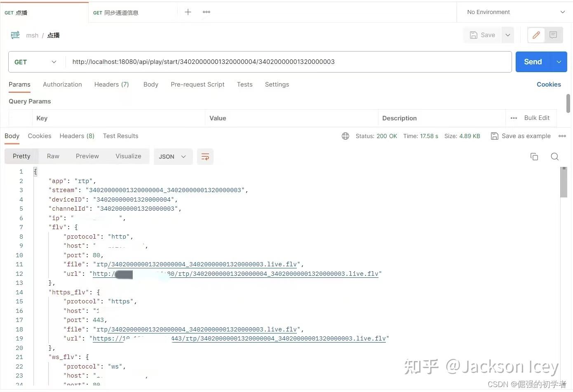Edit request description with the pencil icon

(x=536, y=35)
